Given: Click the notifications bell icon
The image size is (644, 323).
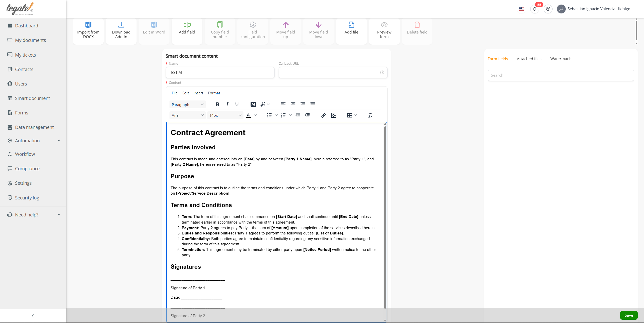Looking at the screenshot, I should tap(535, 9).
